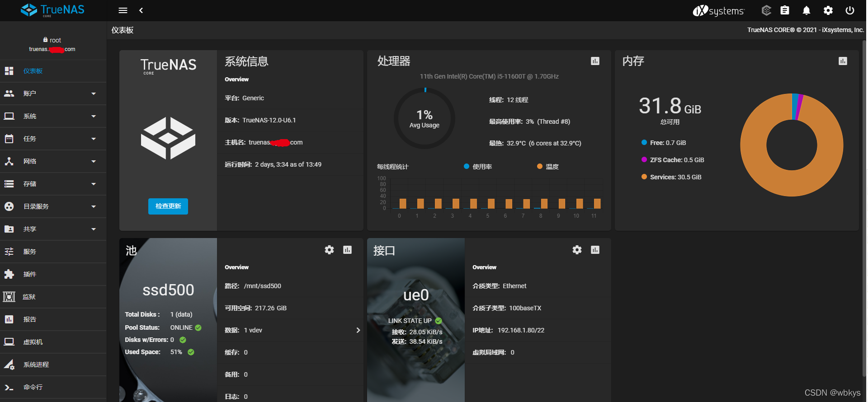This screenshot has height=402, width=868.
Task: Expand the 任务 menu arrow
Action: click(x=94, y=139)
